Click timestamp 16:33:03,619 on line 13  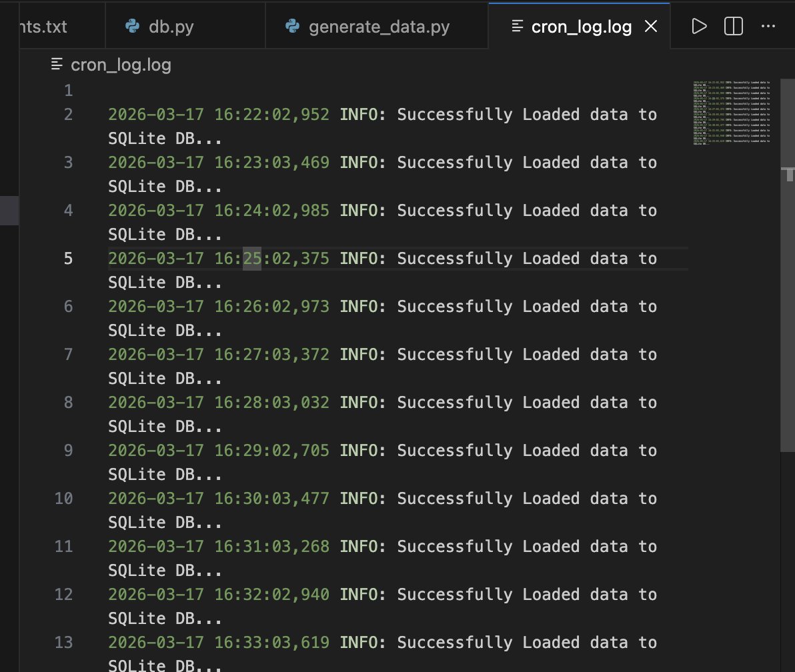click(271, 643)
